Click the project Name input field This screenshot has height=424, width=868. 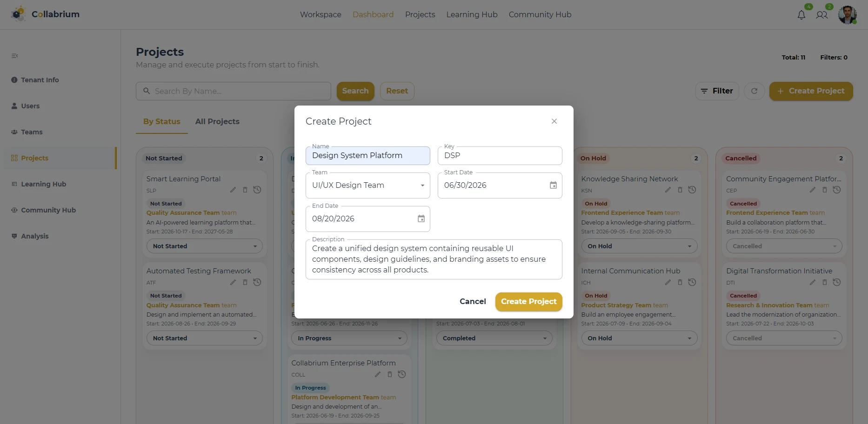tap(368, 156)
